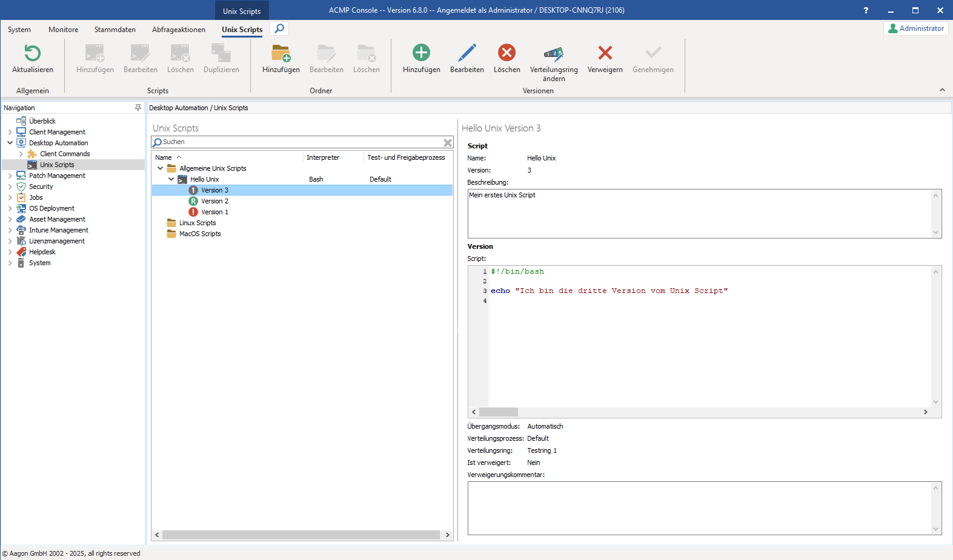Click the Administrator user button
953x560 pixels.
pyautogui.click(x=915, y=28)
